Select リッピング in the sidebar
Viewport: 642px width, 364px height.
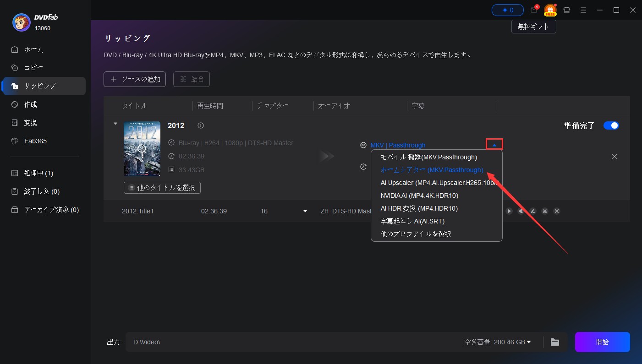pyautogui.click(x=44, y=86)
